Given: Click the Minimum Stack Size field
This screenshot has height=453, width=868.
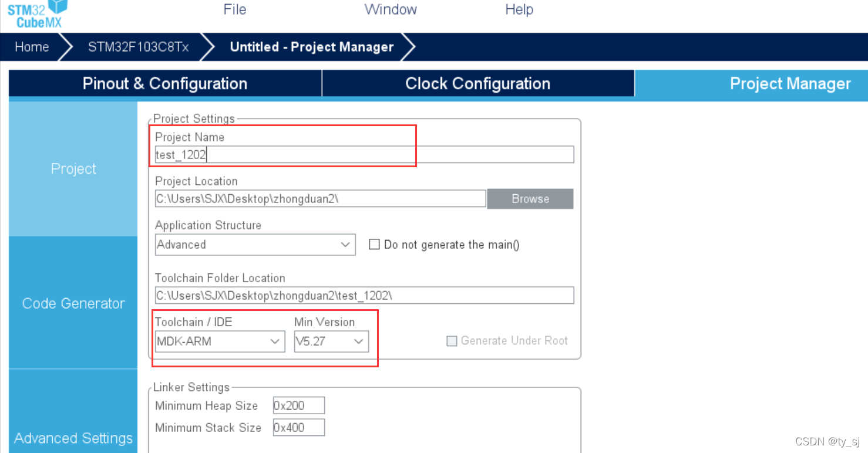Looking at the screenshot, I should [x=298, y=427].
